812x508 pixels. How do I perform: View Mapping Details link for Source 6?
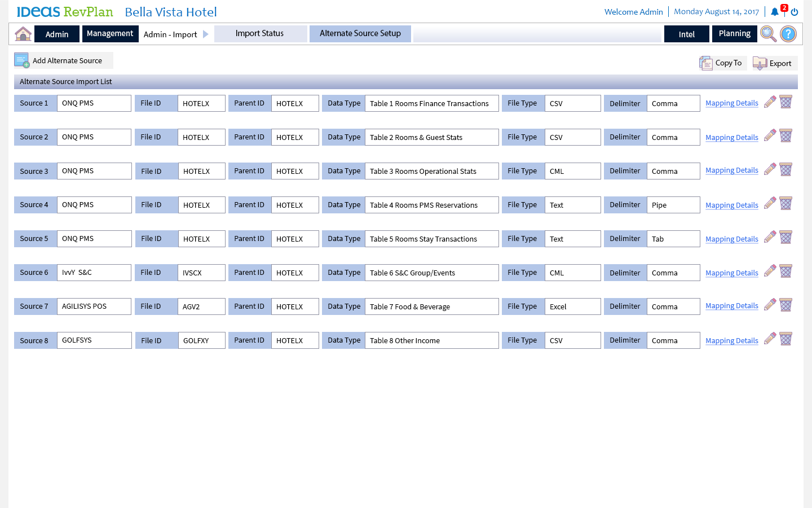(732, 273)
